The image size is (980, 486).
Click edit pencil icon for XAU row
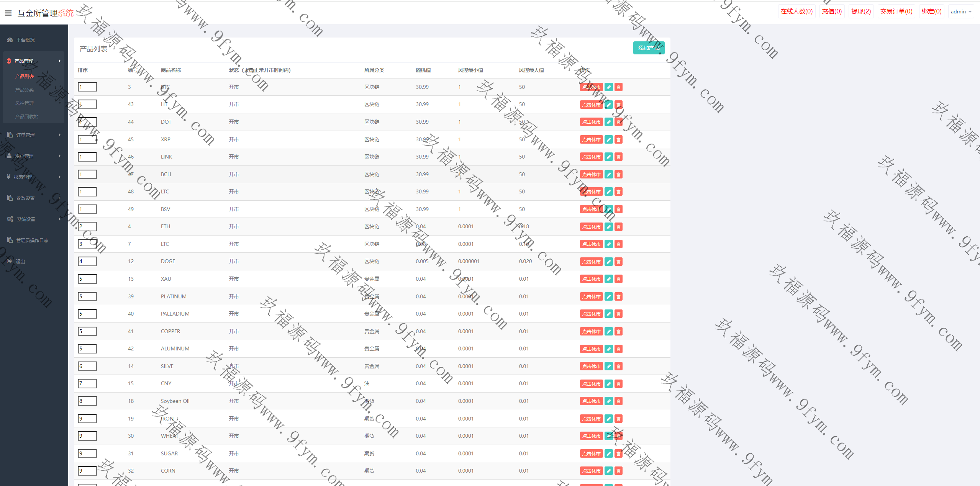pos(608,279)
